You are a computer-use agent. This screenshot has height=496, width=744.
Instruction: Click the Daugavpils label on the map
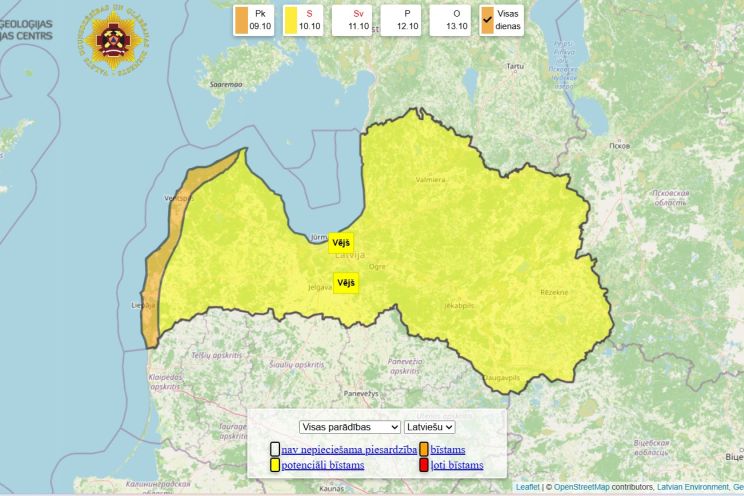(x=502, y=378)
